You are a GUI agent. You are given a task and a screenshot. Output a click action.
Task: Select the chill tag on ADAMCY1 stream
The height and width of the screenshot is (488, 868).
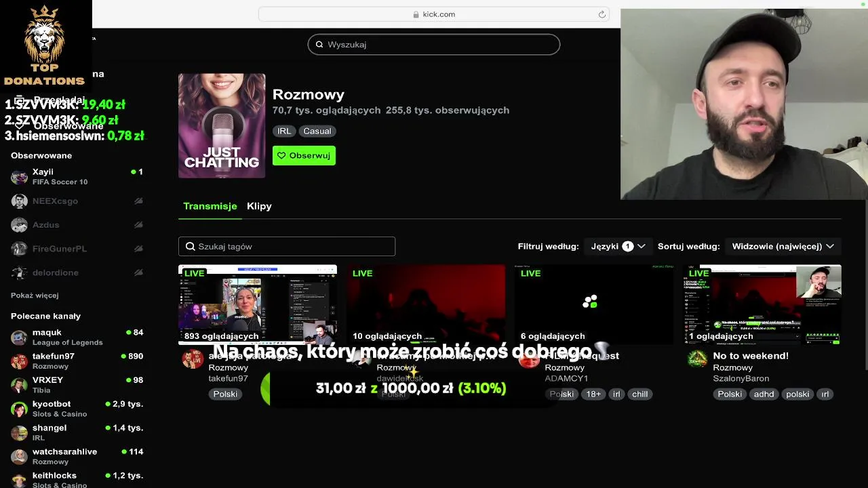(639, 394)
